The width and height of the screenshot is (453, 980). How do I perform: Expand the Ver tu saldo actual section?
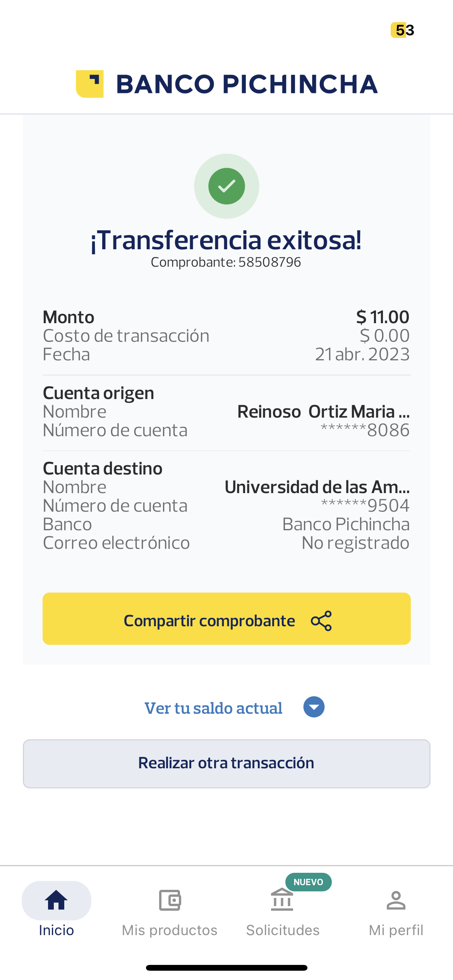(213, 708)
